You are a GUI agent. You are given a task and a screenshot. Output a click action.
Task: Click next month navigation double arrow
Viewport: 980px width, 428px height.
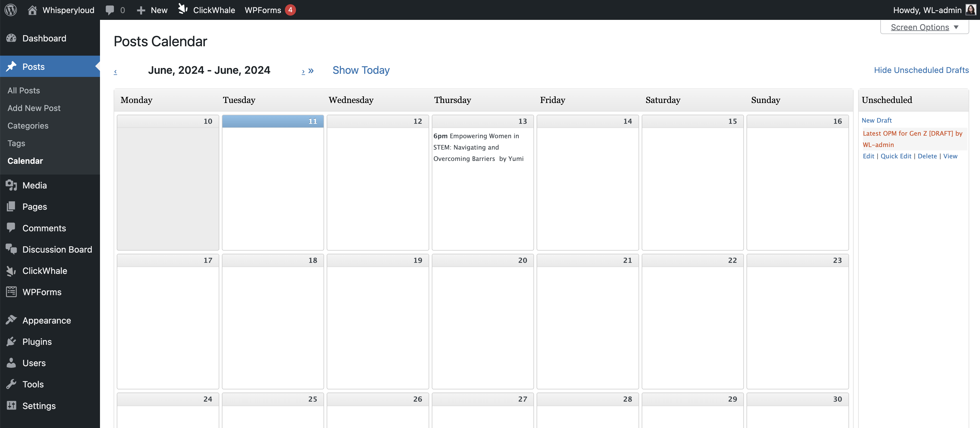[311, 70]
